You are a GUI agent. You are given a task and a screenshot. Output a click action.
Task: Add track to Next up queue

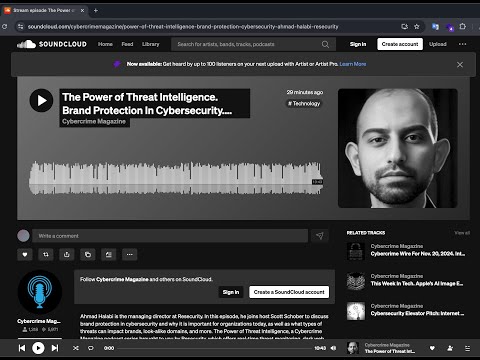coord(109,255)
